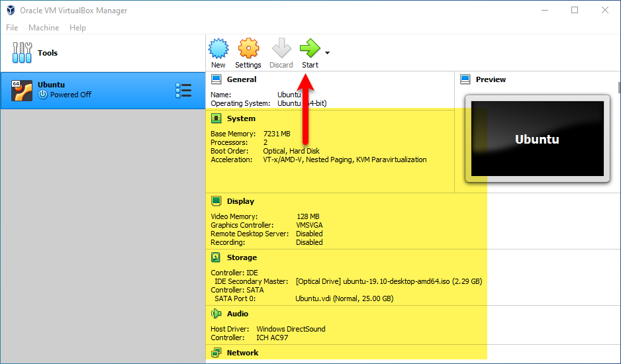Minimize the VirtualBox Manager window
621x364 pixels.
pos(545,11)
